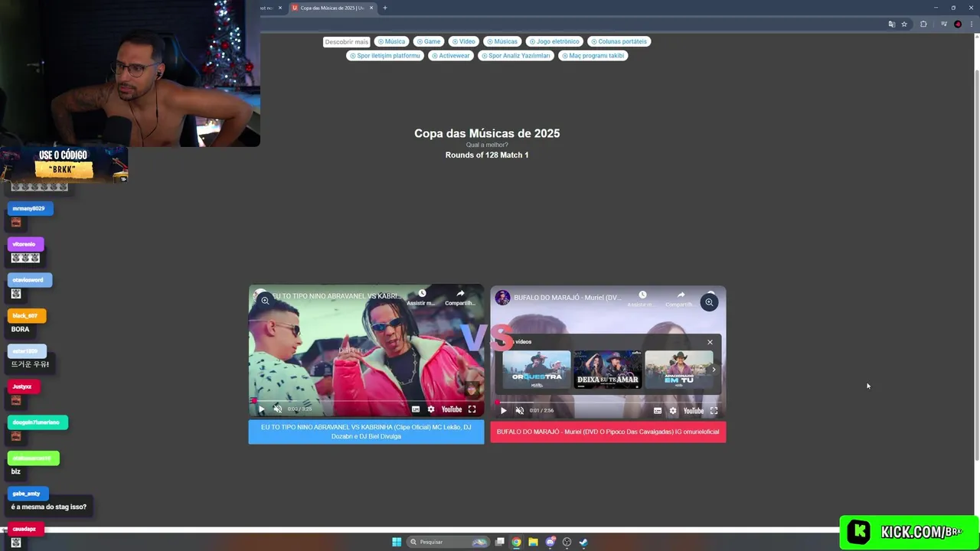Click the translate page icon
Image resolution: width=980 pixels, height=551 pixels.
click(x=891, y=24)
